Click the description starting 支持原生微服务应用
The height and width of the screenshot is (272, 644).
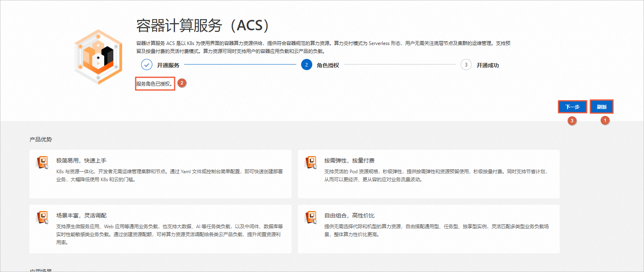(169, 234)
